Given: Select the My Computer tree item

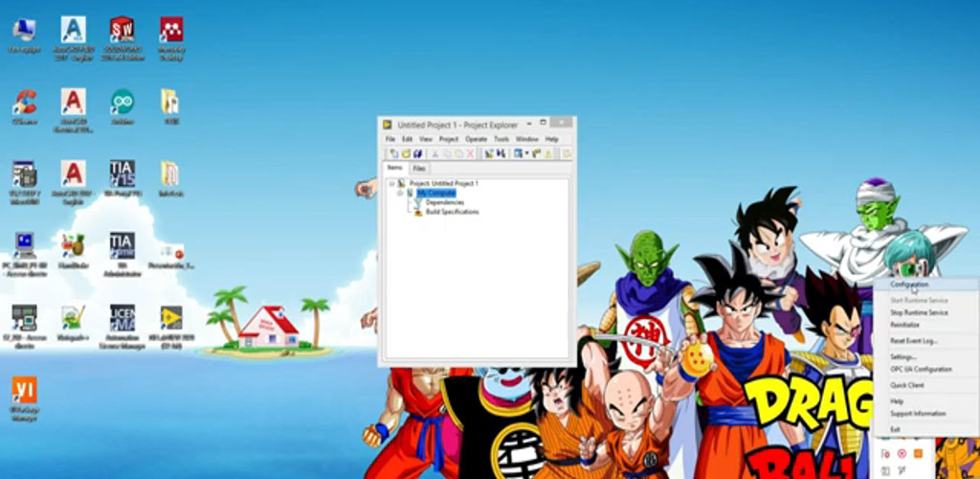Looking at the screenshot, I should tap(436, 194).
